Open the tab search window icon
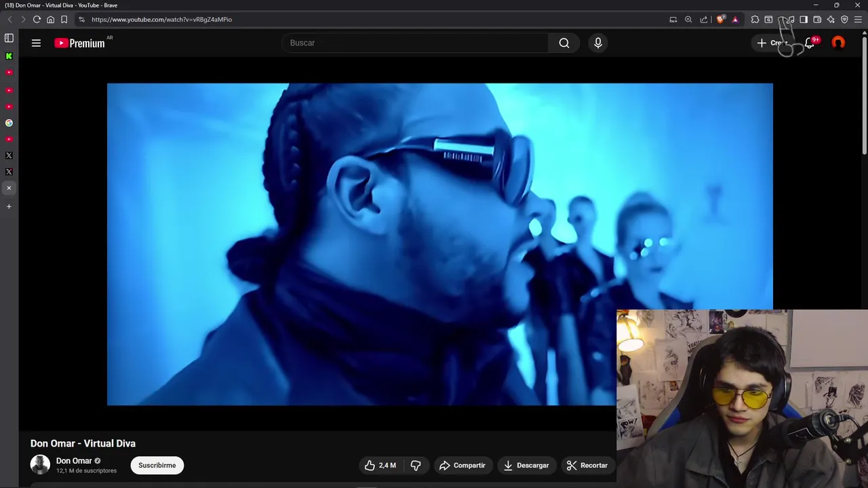Image resolution: width=868 pixels, height=488 pixels. (768, 20)
